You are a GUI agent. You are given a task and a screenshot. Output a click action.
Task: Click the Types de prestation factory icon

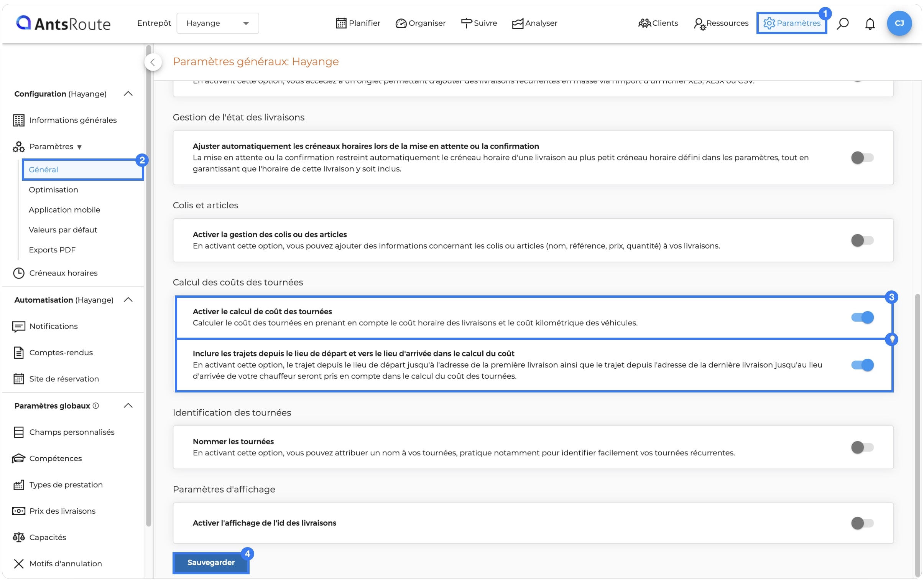point(18,485)
